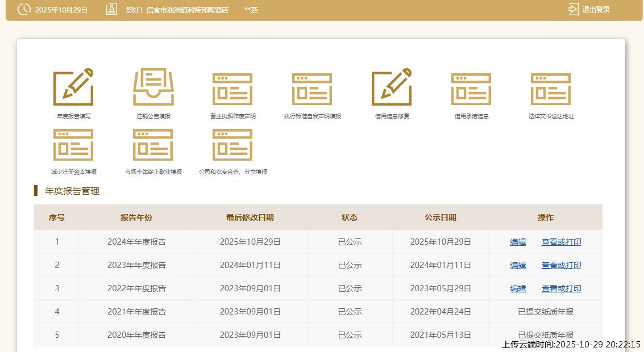Viewport: 644px width, 352px height.
Task: Click the clock icon beside the date
Action: tap(24, 10)
